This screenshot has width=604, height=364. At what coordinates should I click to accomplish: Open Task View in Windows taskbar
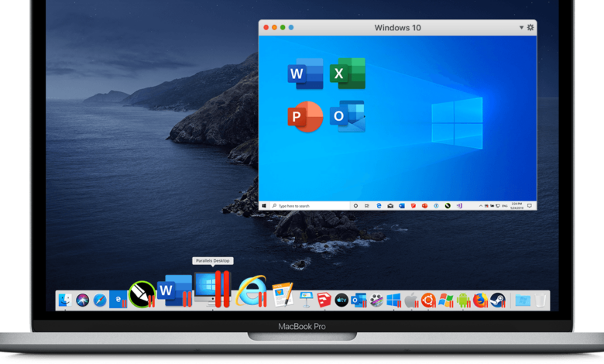click(x=367, y=206)
